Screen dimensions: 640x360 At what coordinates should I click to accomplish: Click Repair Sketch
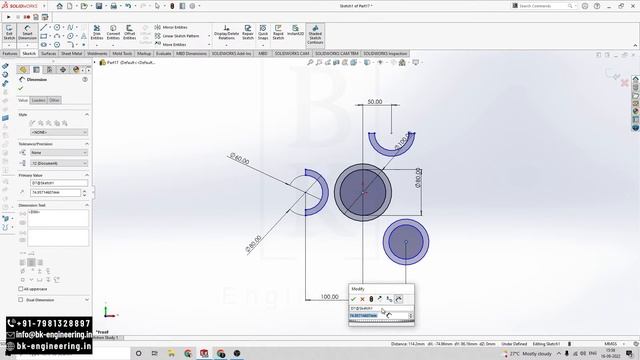[248, 32]
